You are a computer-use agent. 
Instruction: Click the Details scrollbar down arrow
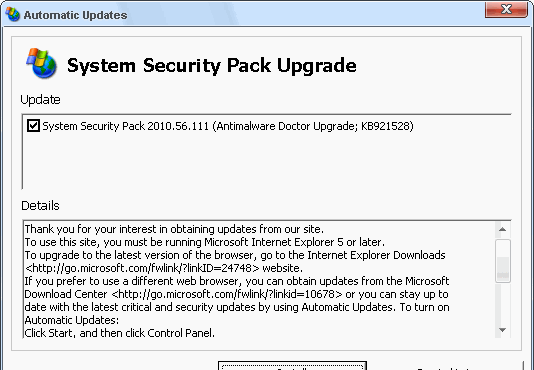(502, 329)
